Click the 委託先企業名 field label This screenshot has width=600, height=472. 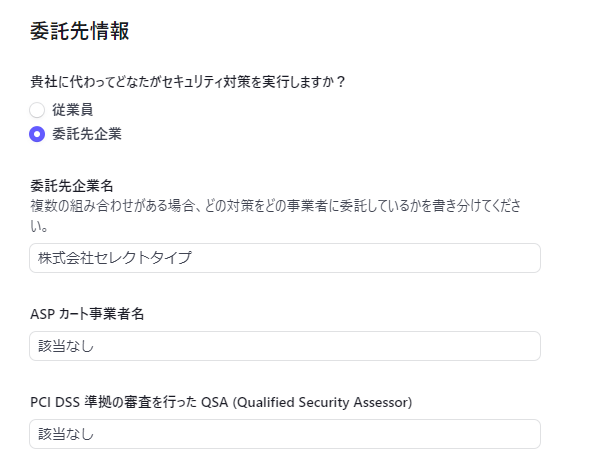71,186
